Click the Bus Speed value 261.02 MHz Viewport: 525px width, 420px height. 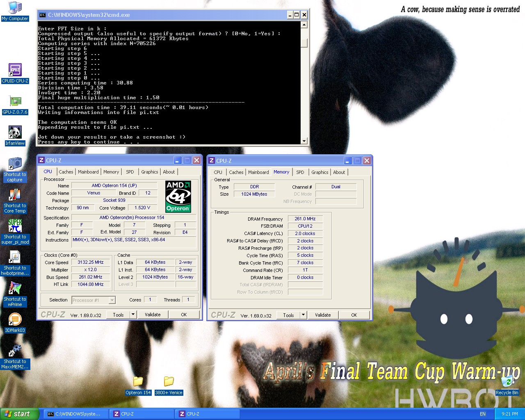tap(91, 277)
